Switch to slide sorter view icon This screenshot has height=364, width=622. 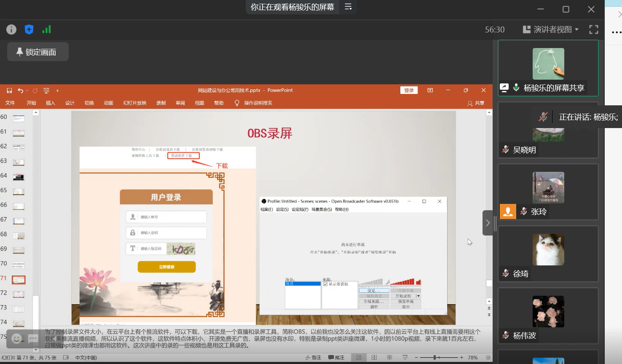374,357
